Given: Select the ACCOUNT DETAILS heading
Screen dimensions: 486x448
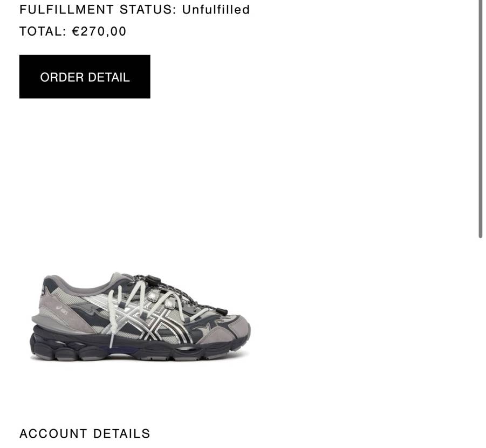Looking at the screenshot, I should (85, 434).
